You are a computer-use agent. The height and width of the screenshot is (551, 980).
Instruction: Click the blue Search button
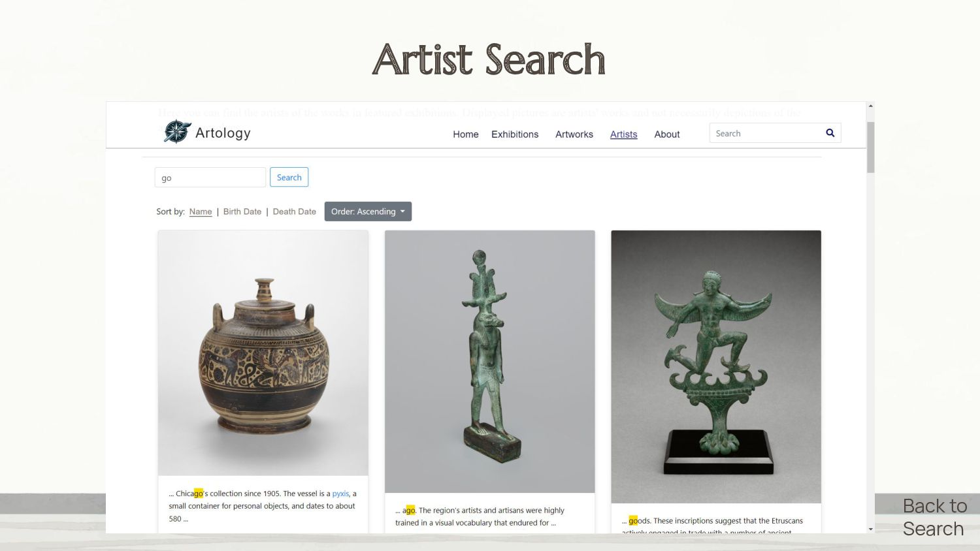(x=289, y=177)
